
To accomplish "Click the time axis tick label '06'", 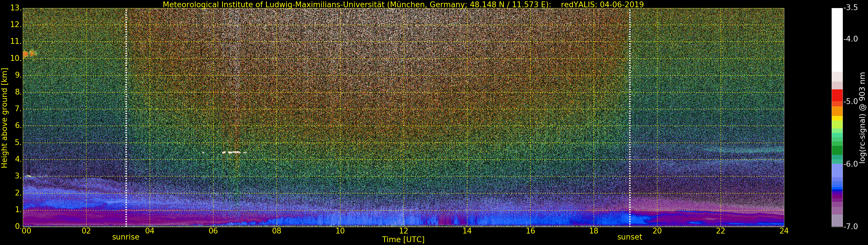I will 213,231.
